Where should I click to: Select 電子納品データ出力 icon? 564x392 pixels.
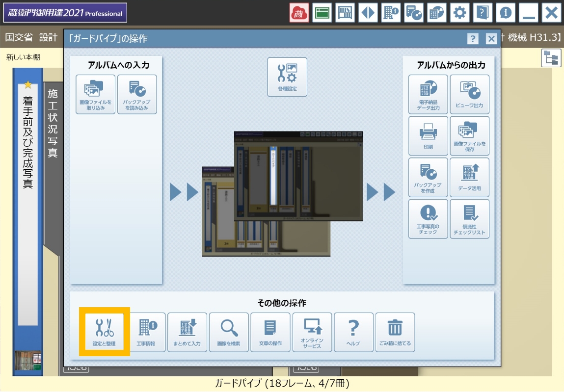(428, 94)
